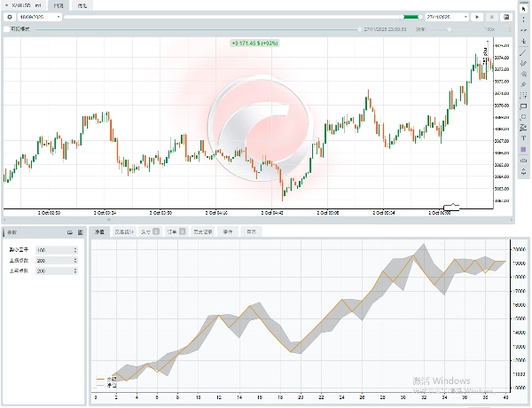This screenshot has height=408, width=532.
Task: Click the play backtest button
Action: 478,17
